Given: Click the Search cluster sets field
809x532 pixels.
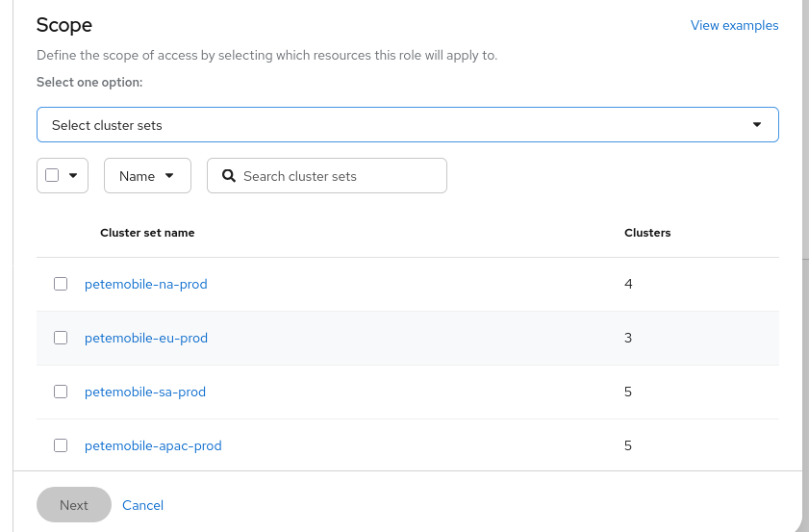Looking at the screenshot, I should [339, 176].
